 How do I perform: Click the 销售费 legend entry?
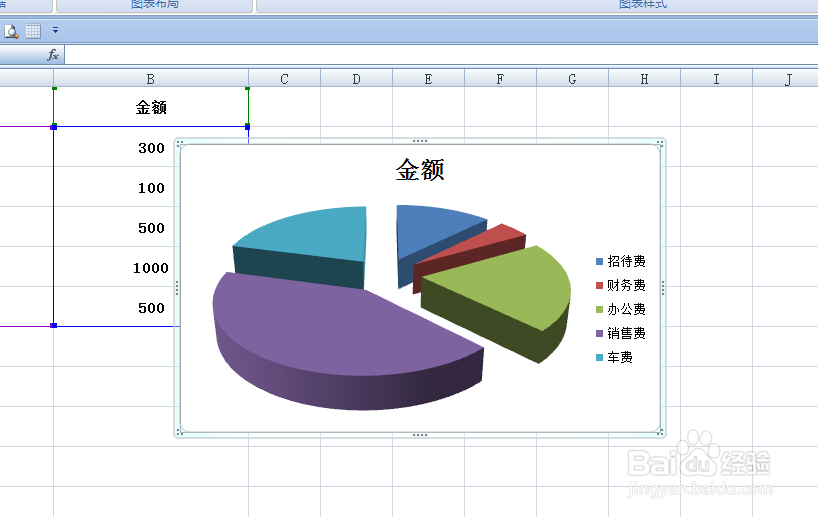(621, 333)
